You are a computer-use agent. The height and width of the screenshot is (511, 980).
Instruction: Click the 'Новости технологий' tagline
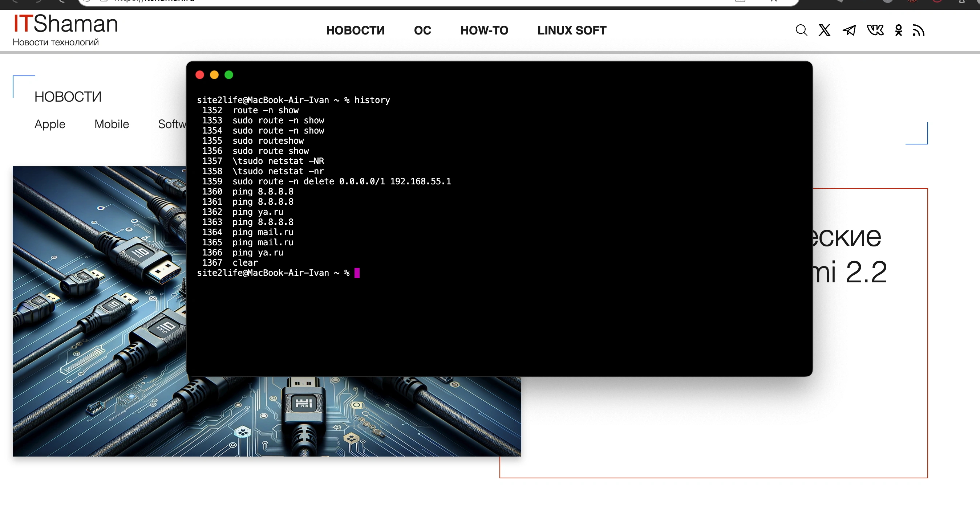(x=56, y=42)
